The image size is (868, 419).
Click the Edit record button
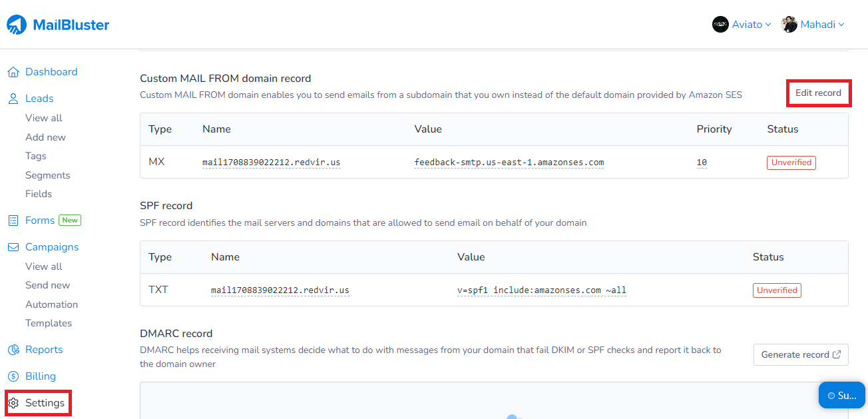pyautogui.click(x=818, y=93)
